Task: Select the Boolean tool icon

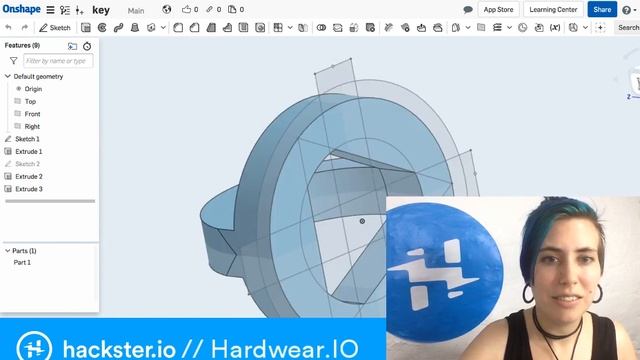Action: (321, 28)
